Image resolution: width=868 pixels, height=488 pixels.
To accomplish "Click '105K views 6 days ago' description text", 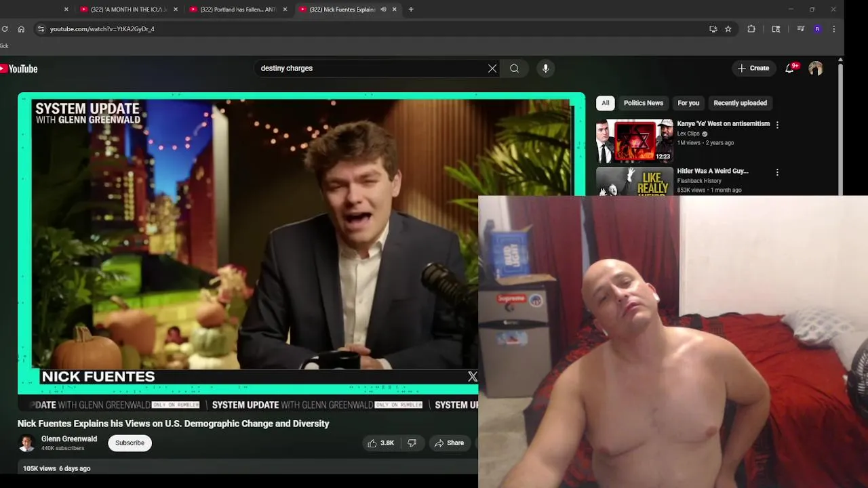I will [x=56, y=468].
